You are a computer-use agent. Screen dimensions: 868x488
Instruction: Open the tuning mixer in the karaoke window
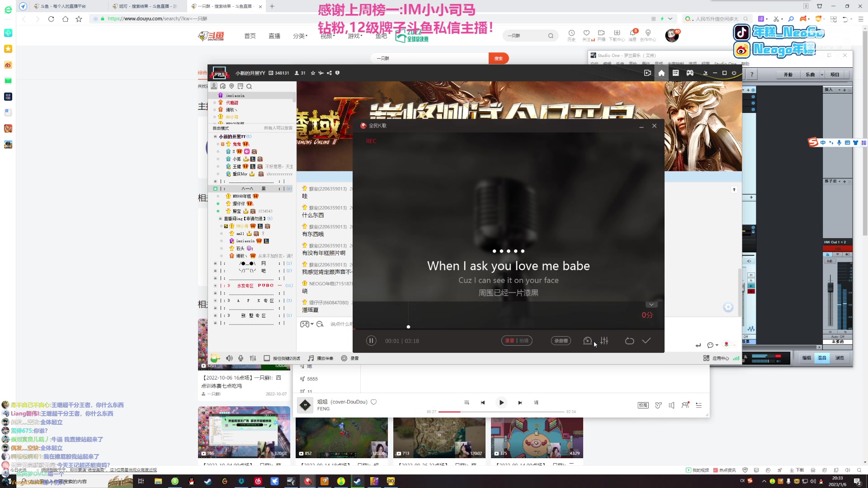tap(604, 341)
